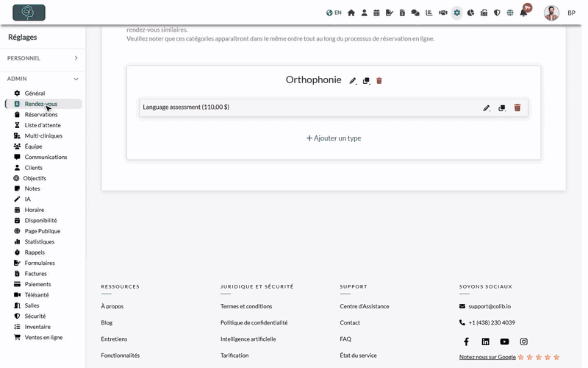Viewport: 588px width, 368px height.
Task: Go to home icon in top bar
Action: point(351,13)
